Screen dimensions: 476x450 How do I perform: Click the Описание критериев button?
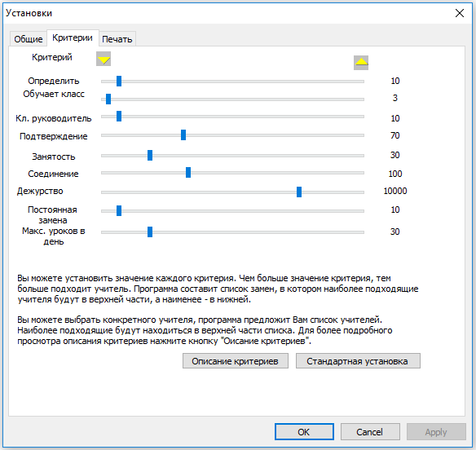(x=236, y=360)
